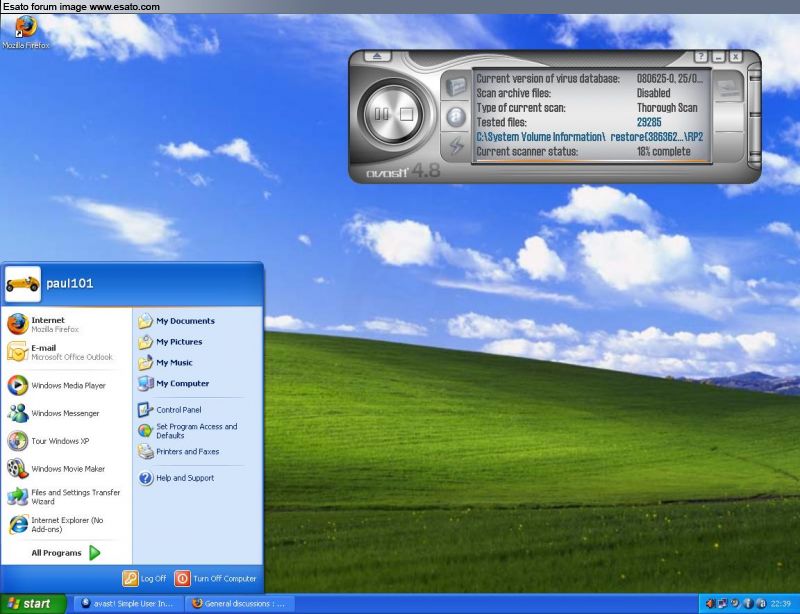
Task: Click the '18% complete' status text
Action: pos(663,152)
